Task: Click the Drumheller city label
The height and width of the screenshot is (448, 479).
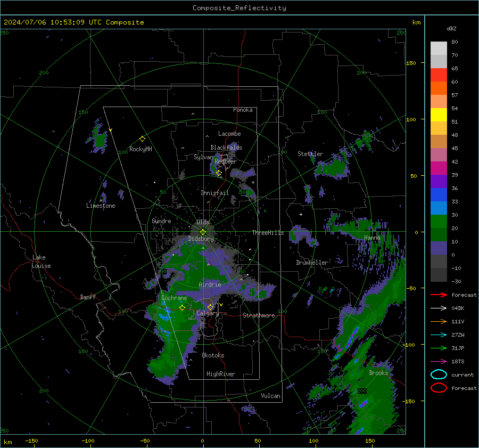Action: 312,263
